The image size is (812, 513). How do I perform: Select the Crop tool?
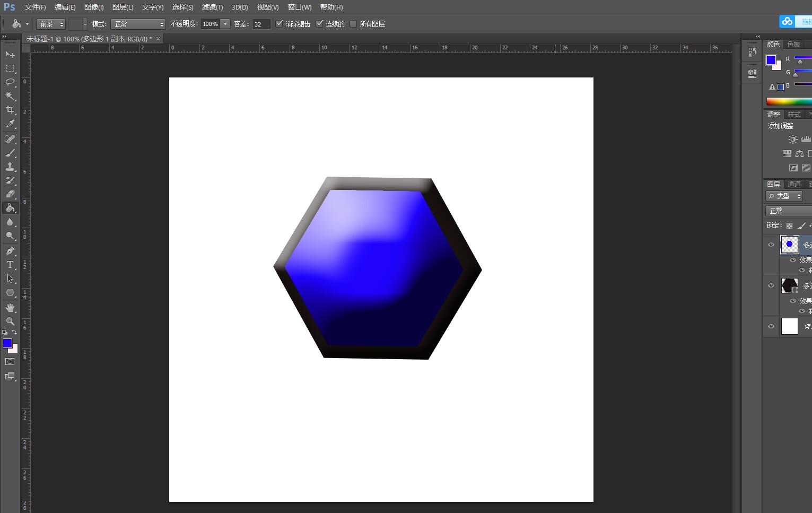point(10,110)
